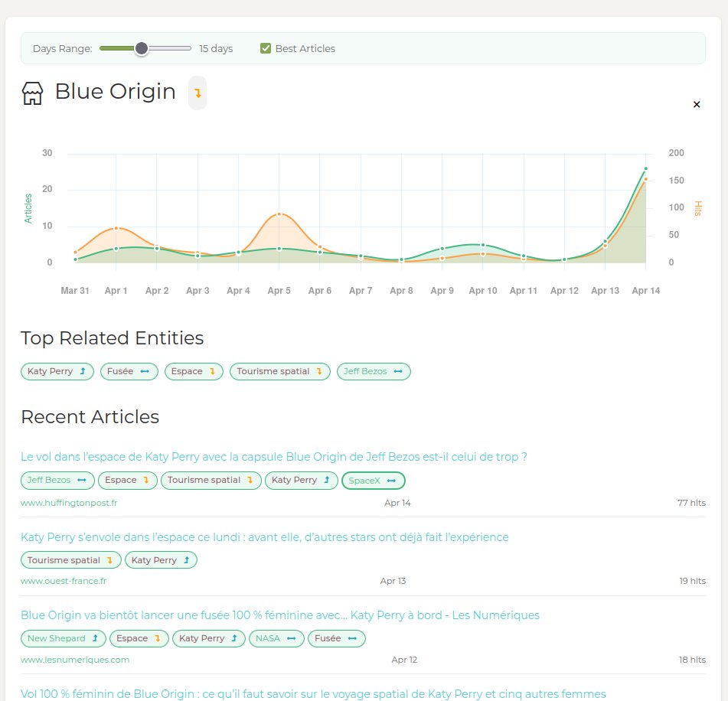Click Espace tag under the Huffington Post article
The width and height of the screenshot is (728, 701).
click(x=128, y=481)
